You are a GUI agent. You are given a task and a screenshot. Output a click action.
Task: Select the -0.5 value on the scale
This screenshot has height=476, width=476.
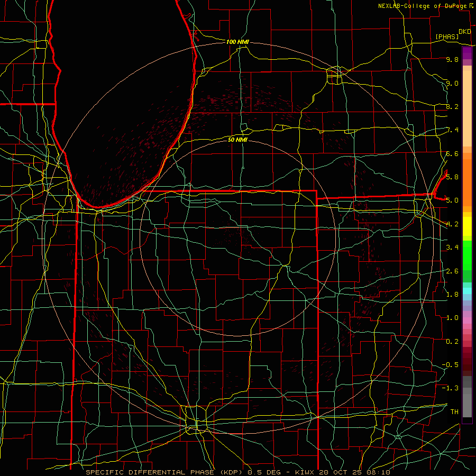450,364
